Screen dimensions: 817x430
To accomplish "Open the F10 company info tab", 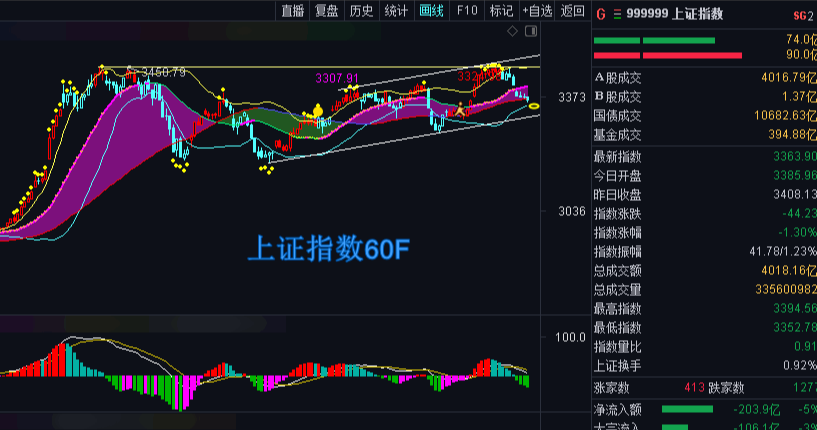I will pos(467,11).
